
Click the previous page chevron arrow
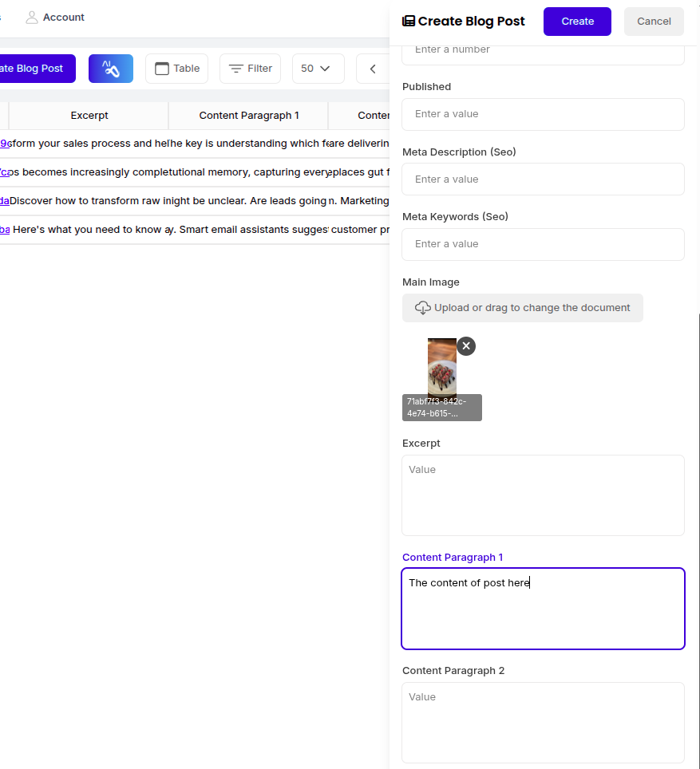pos(373,69)
